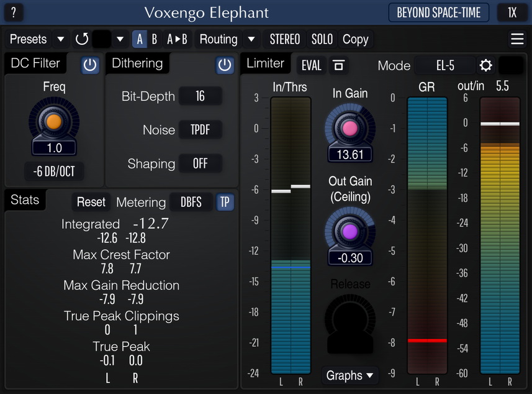
Task: Open the Graphs dropdown menu
Action: click(350, 375)
